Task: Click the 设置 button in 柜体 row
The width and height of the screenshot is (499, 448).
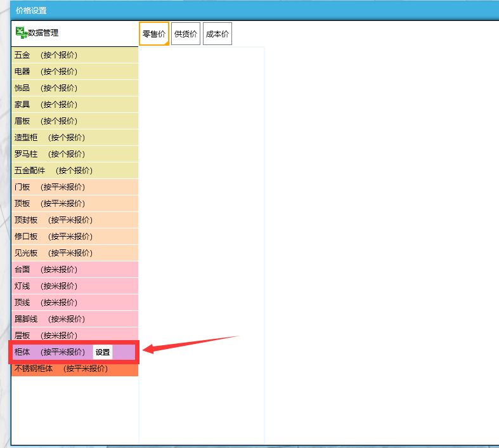Action: tap(103, 352)
